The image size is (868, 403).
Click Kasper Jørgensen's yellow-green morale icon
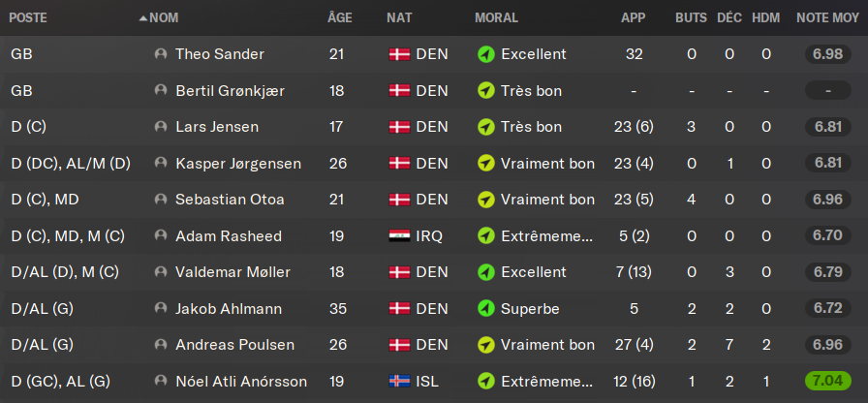tap(486, 164)
